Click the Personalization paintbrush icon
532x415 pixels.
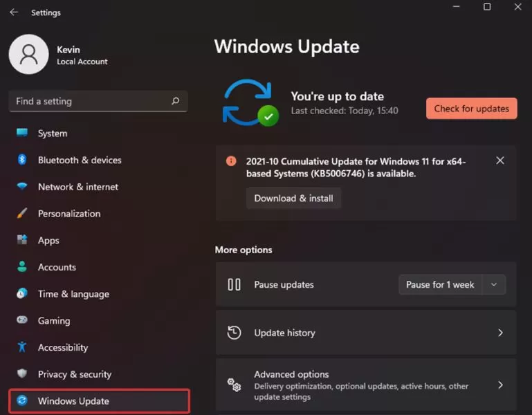click(x=22, y=213)
